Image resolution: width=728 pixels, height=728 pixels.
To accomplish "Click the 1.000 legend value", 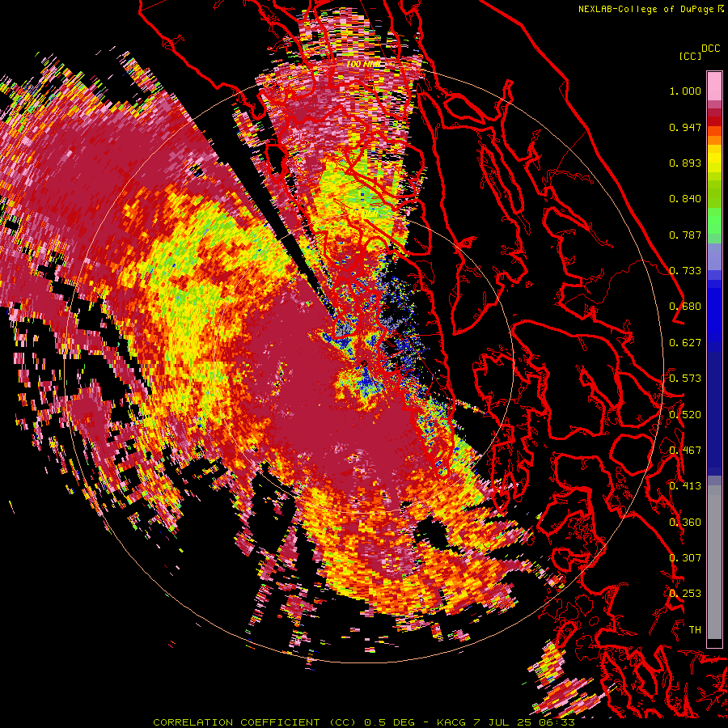I will tap(685, 91).
